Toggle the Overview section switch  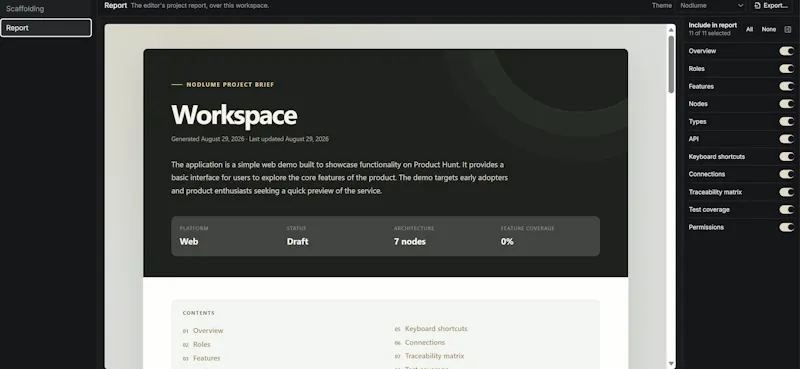pos(786,51)
